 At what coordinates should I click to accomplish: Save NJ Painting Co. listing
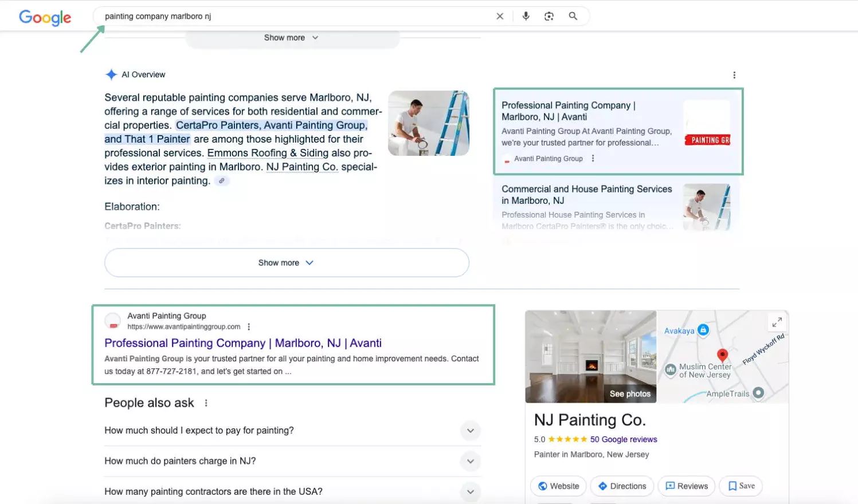tap(741, 486)
